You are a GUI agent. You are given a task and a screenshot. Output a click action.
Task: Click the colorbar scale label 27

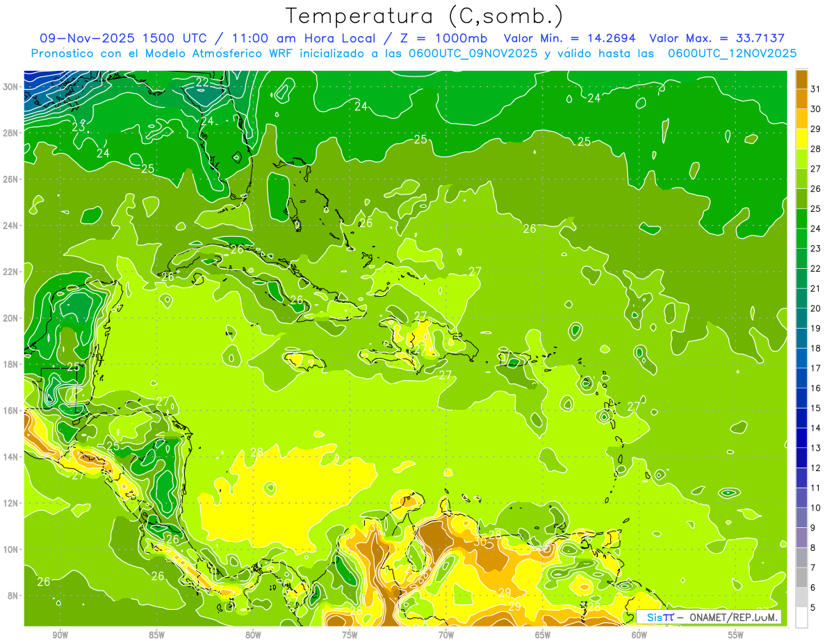pos(816,169)
